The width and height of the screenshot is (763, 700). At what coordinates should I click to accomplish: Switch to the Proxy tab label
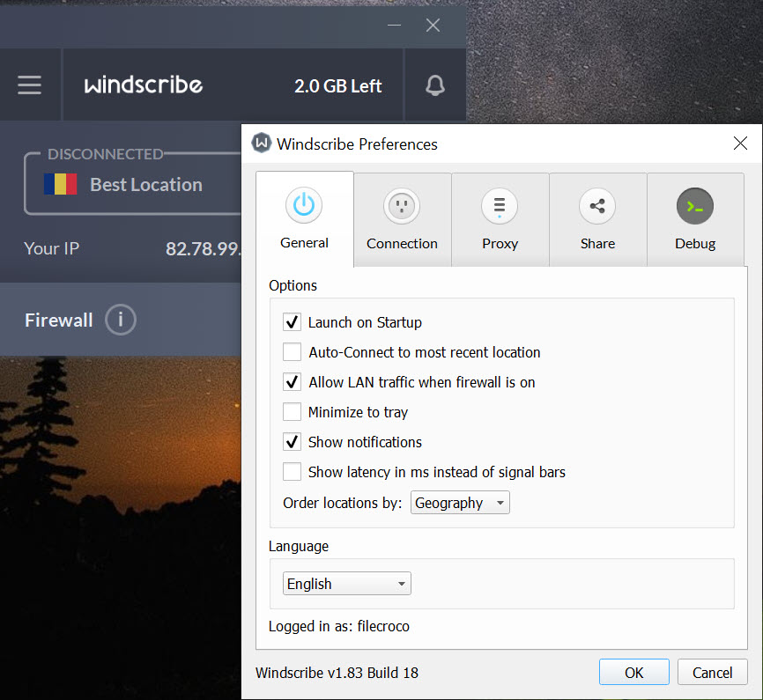tap(500, 244)
